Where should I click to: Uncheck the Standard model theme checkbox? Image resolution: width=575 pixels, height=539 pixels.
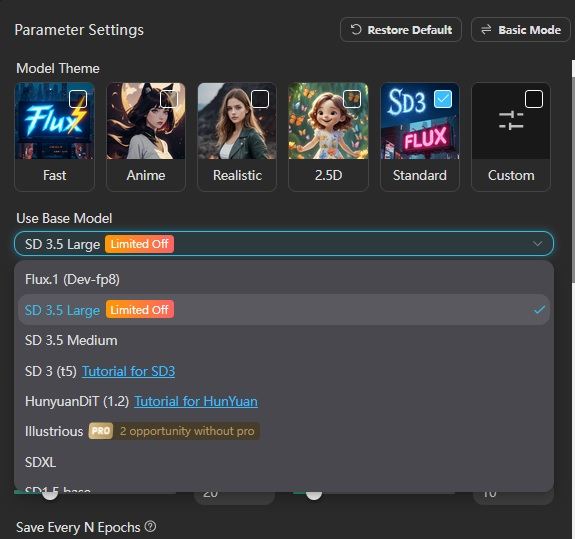click(443, 99)
